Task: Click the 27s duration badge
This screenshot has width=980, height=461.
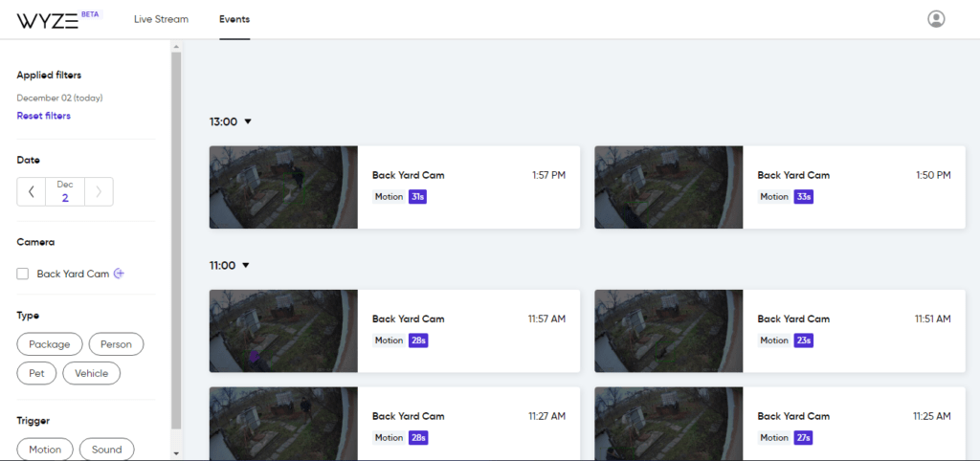Action: (803, 438)
